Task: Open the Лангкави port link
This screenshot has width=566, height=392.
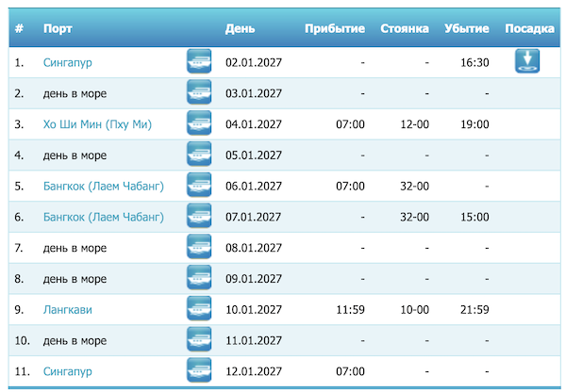Action: [67, 309]
